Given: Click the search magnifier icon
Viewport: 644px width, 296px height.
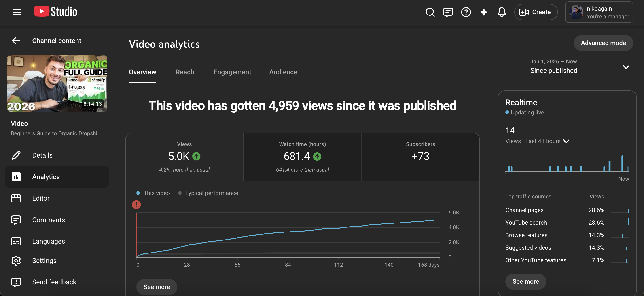Looking at the screenshot, I should click(x=430, y=12).
